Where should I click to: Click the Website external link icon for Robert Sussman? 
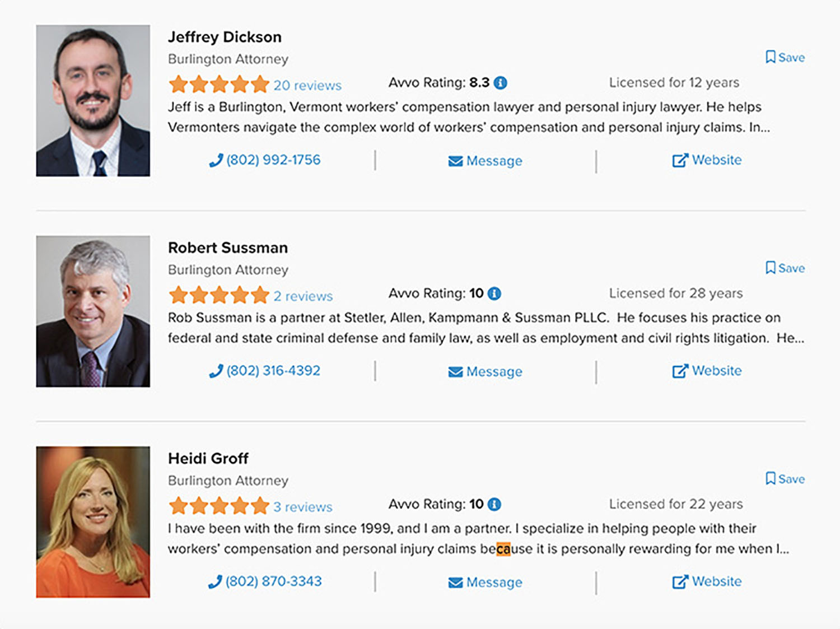pos(679,370)
